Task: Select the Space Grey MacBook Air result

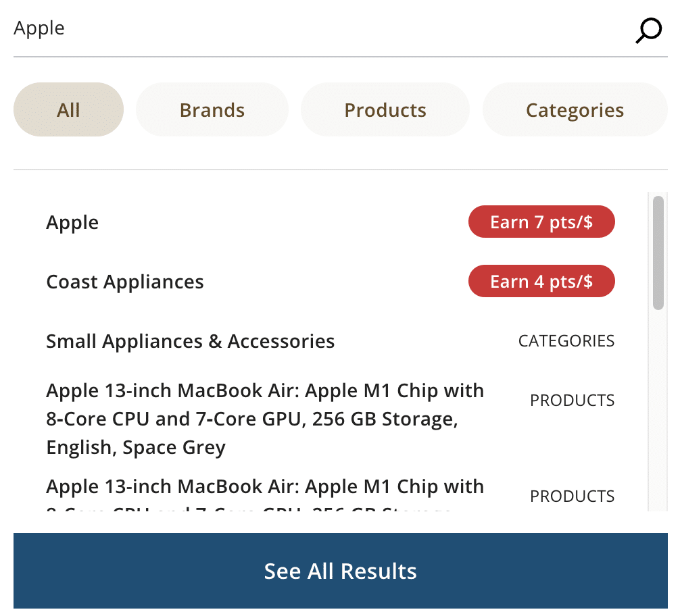Action: [x=265, y=419]
